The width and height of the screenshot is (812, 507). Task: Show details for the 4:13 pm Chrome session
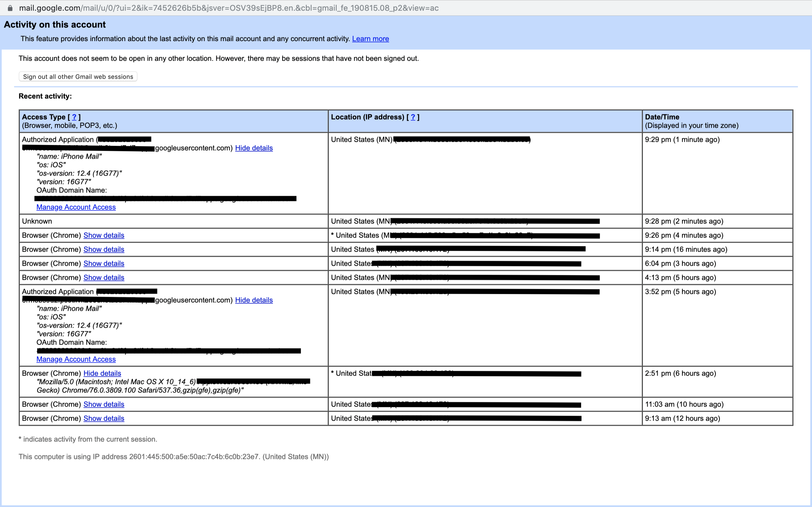tap(104, 277)
